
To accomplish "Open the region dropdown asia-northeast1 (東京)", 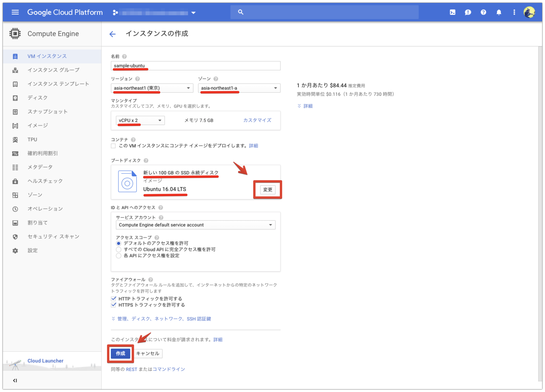I will pyautogui.click(x=152, y=88).
